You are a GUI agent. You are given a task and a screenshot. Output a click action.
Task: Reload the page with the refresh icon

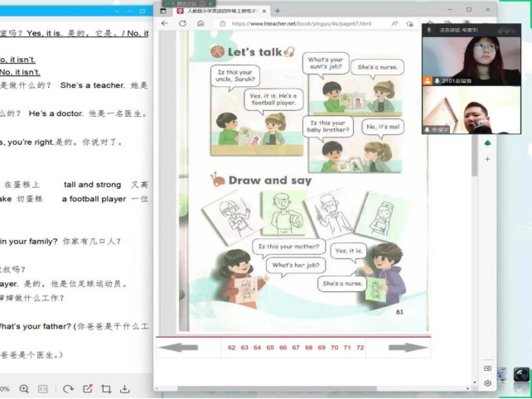click(x=183, y=23)
